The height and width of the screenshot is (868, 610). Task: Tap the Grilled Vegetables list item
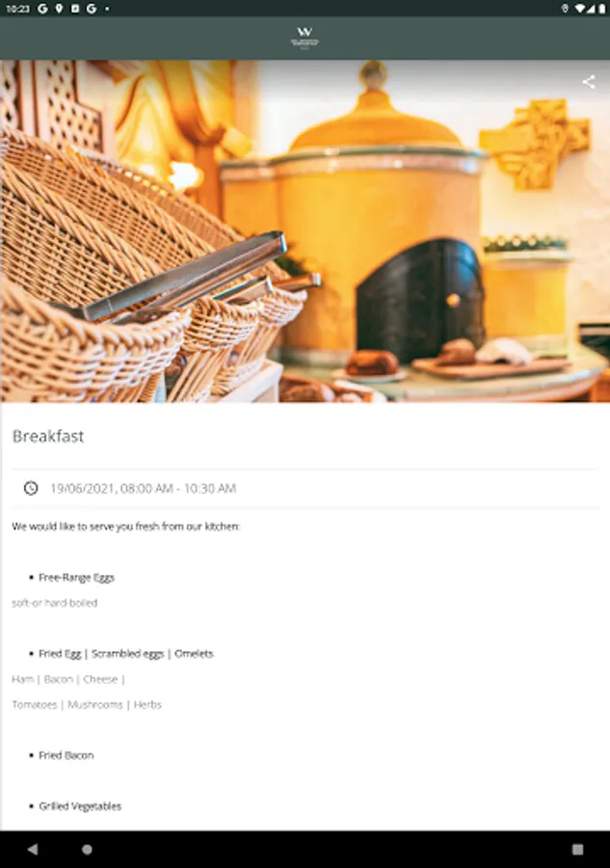pos(80,806)
